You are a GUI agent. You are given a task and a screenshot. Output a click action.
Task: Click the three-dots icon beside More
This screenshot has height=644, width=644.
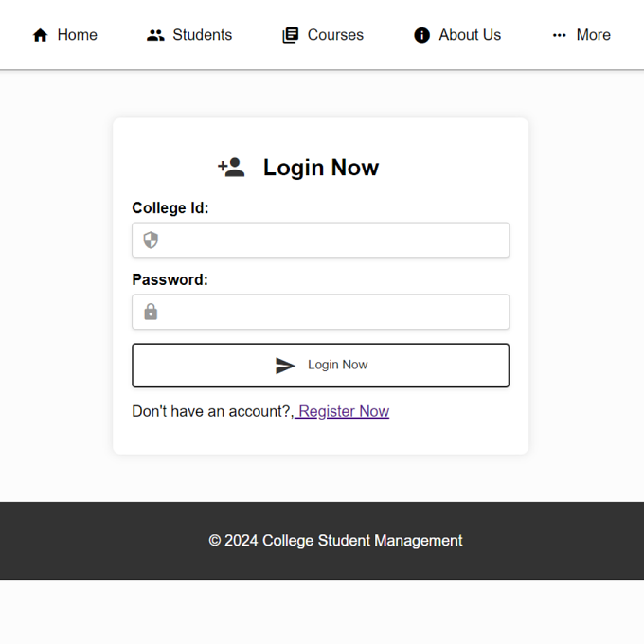(x=560, y=35)
